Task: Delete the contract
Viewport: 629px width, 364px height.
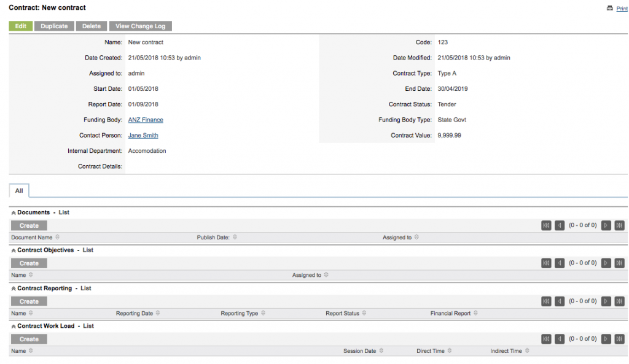Action: (92, 26)
